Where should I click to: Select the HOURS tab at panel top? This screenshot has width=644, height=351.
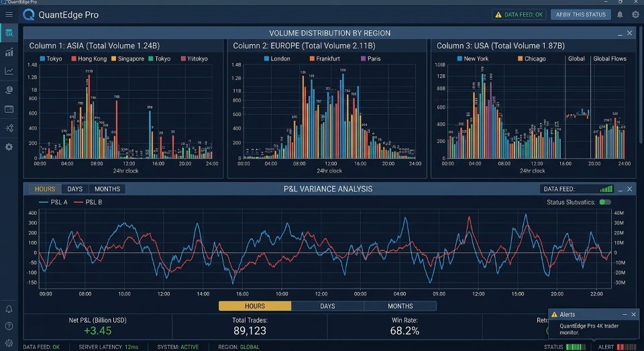(x=45, y=189)
